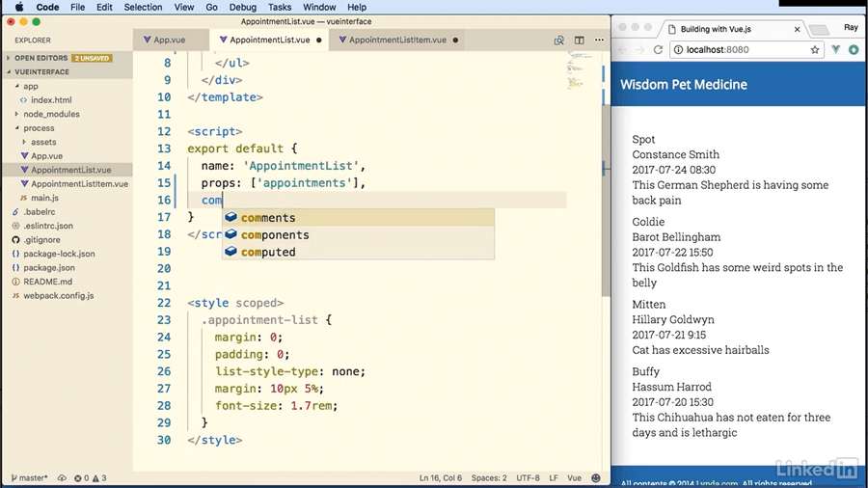The height and width of the screenshot is (488, 868).
Task: Open the Tasks menu
Action: pos(280,7)
